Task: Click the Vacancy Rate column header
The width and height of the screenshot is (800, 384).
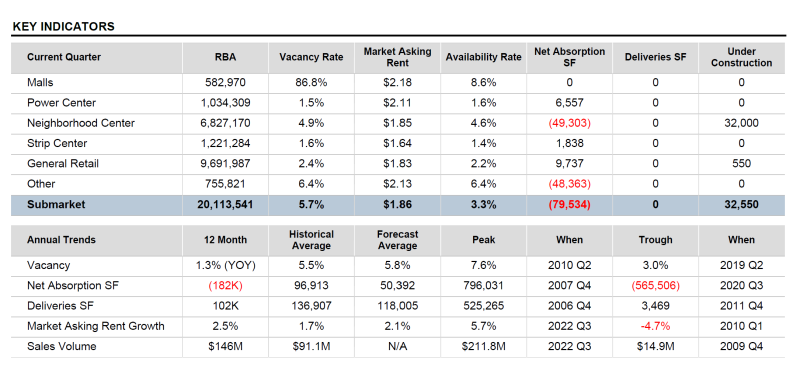Action: click(311, 57)
